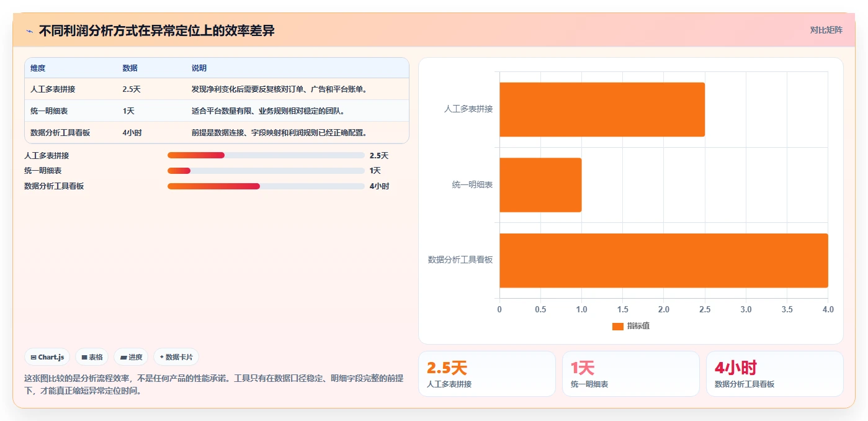The image size is (868, 421).
Task: Click the 人工多表拼接 bar in the chart
Action: coord(602,109)
